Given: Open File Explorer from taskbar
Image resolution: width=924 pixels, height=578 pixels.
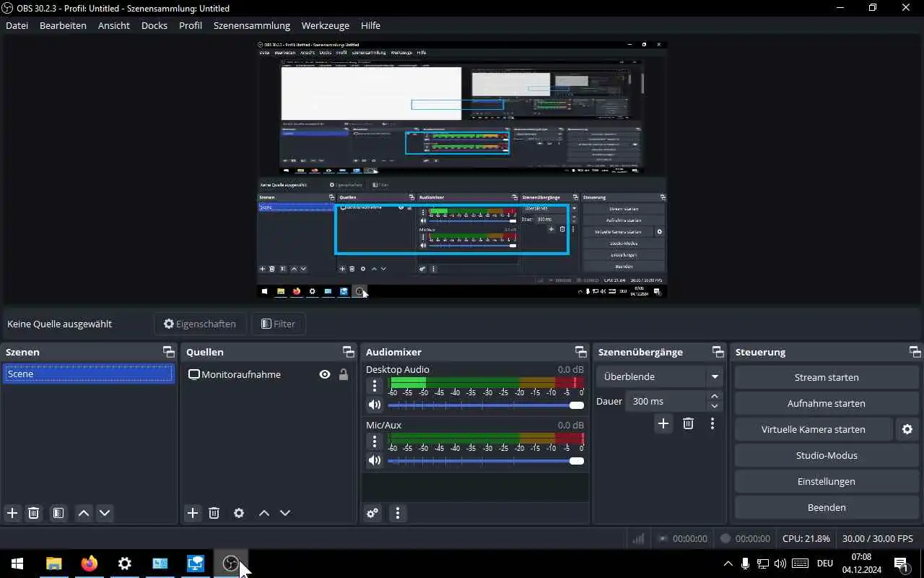Looking at the screenshot, I should (x=53, y=564).
